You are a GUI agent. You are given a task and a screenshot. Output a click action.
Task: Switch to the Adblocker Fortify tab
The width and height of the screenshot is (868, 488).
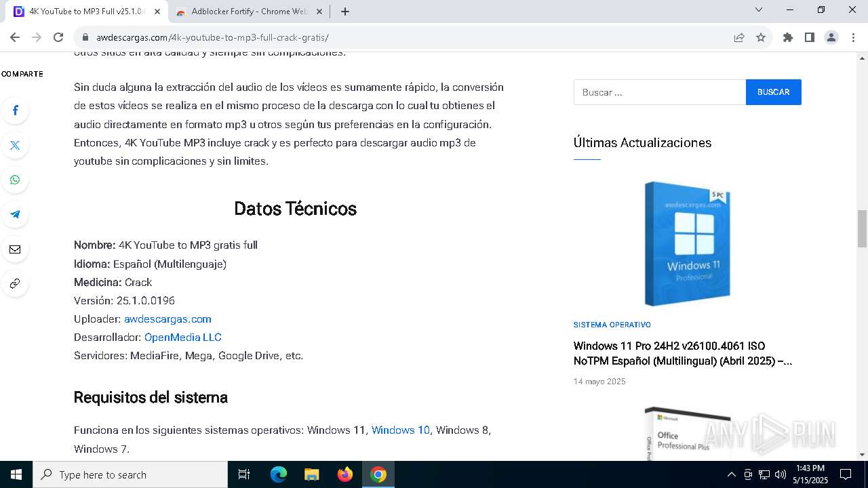click(x=250, y=12)
